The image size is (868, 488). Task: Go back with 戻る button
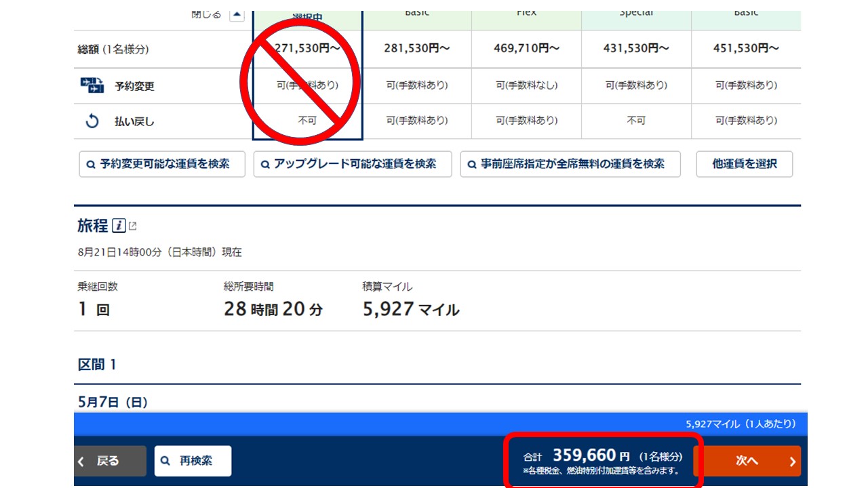coord(110,461)
